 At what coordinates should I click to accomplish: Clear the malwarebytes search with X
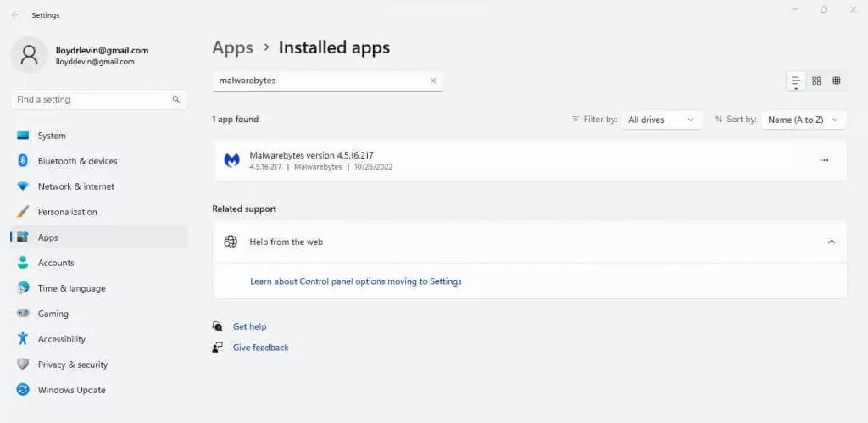coord(433,81)
